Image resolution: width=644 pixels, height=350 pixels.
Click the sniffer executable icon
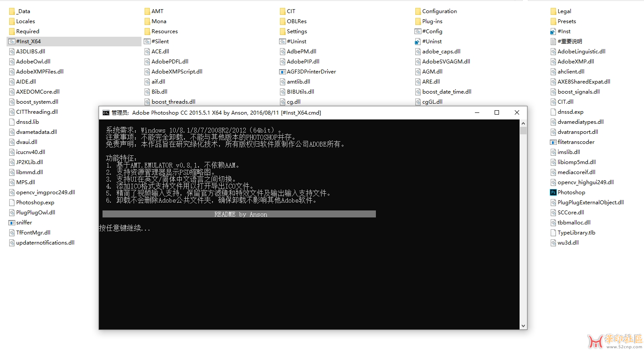pos(12,223)
